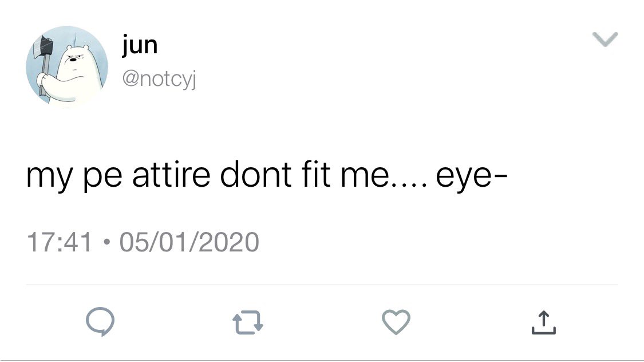The width and height of the screenshot is (644, 362).
Task: Retweet the post using the arrows icon
Action: [248, 322]
